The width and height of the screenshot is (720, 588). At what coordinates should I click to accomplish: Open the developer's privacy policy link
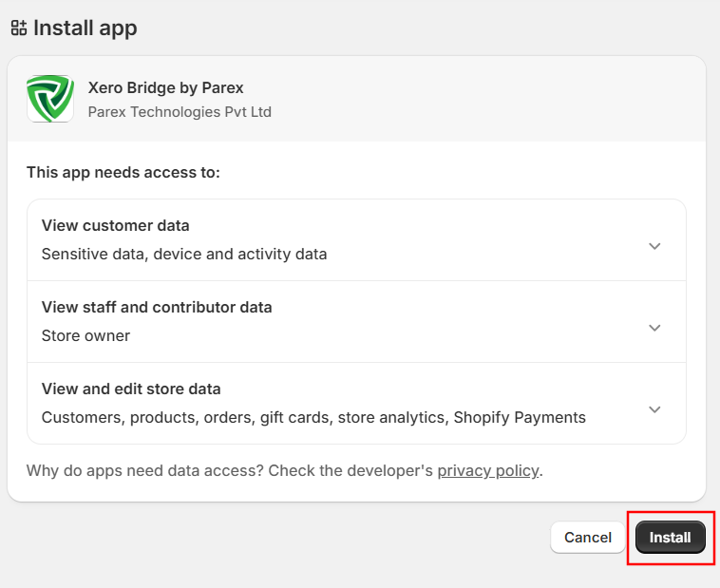coord(487,470)
